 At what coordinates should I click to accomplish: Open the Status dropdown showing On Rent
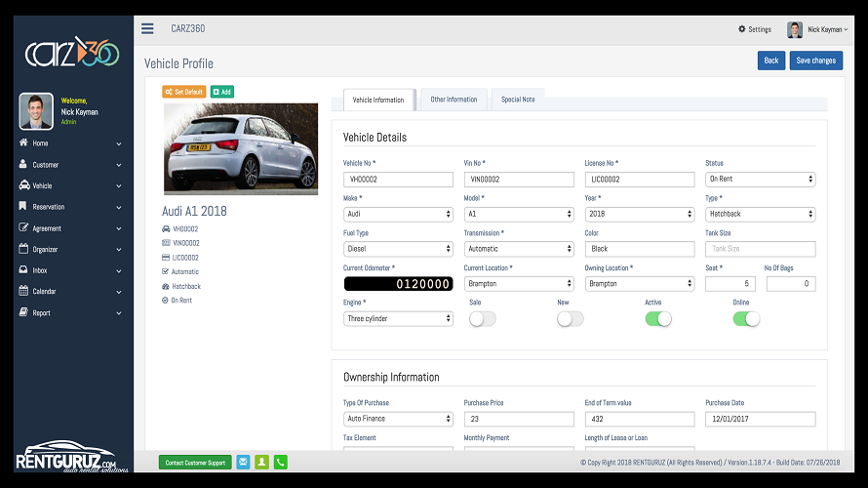[x=760, y=180]
